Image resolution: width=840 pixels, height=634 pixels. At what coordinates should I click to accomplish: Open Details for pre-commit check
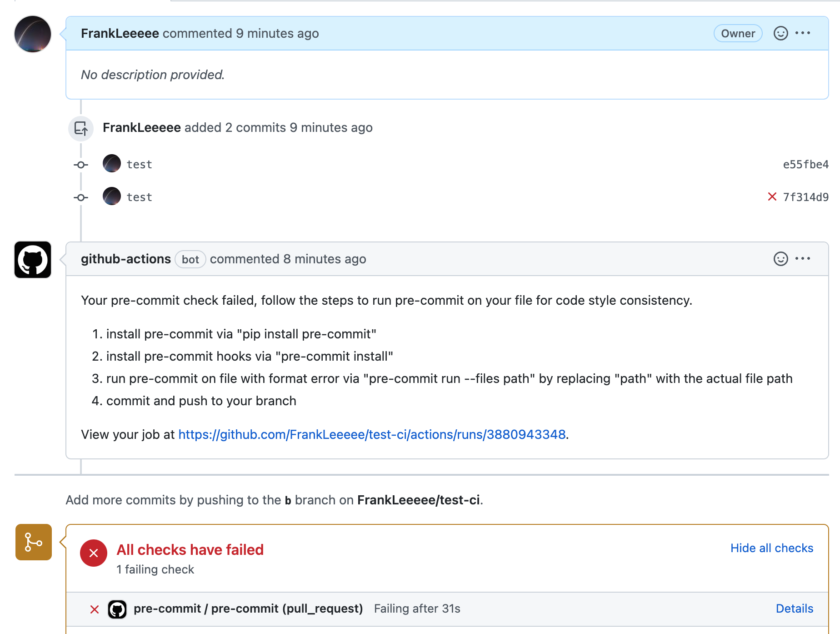tap(794, 609)
